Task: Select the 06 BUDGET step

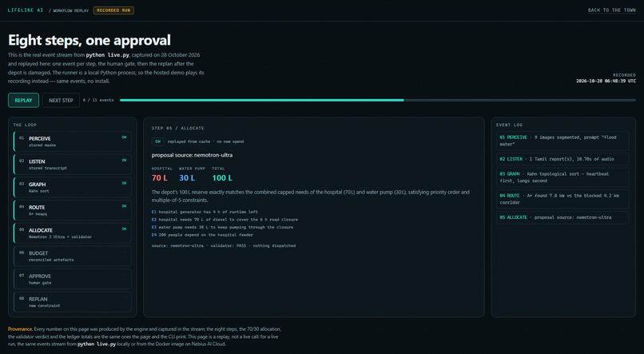Action: (72, 257)
